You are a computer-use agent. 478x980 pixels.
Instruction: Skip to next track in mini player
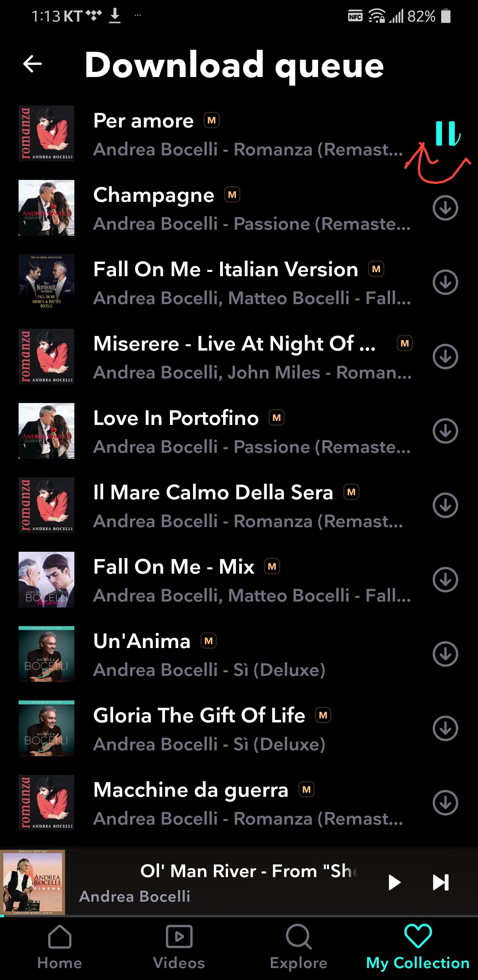click(441, 883)
